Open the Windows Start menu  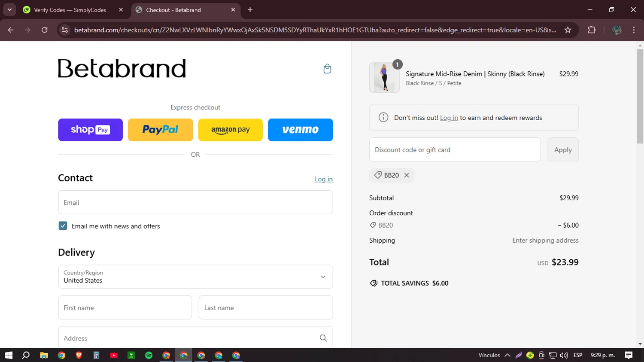tap(9, 355)
